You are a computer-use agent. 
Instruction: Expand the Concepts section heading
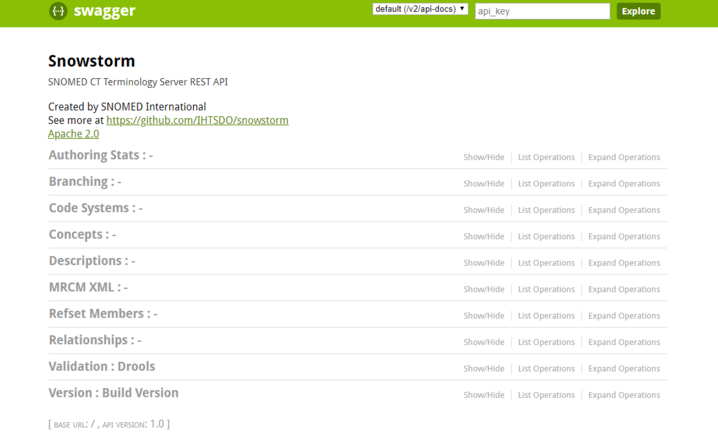(x=82, y=234)
